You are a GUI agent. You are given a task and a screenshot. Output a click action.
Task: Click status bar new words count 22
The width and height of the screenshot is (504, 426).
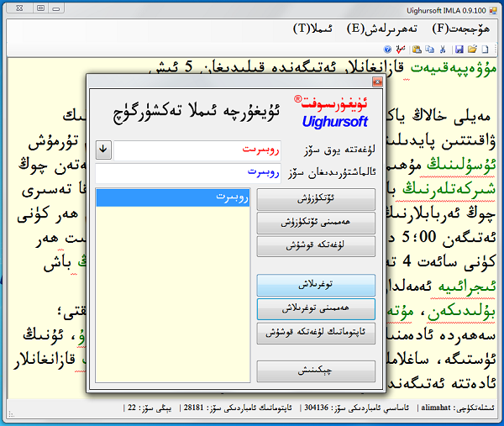(150, 408)
